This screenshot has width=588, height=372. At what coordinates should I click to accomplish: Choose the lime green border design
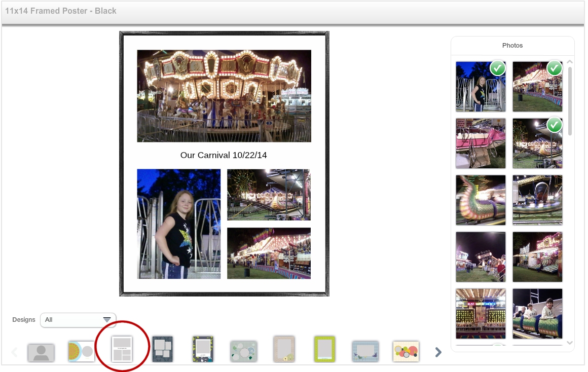coord(324,349)
